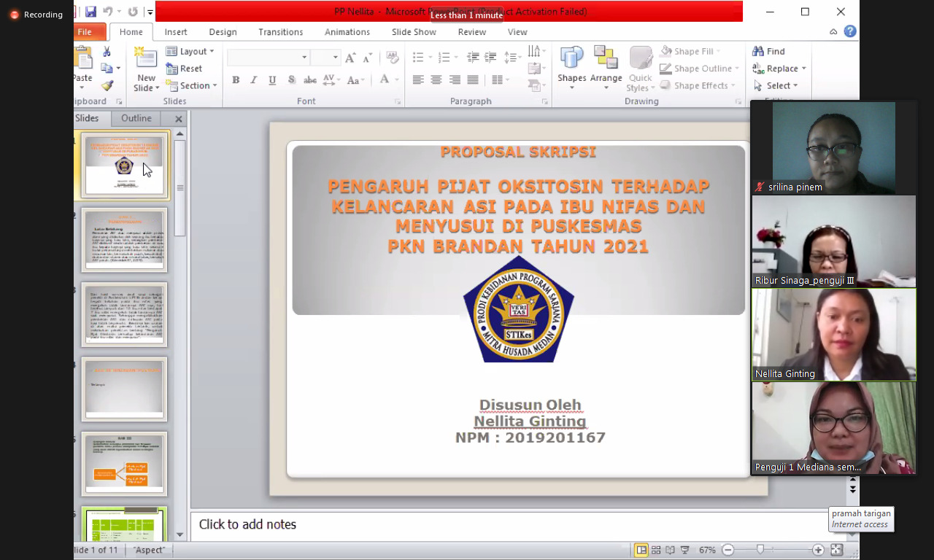
Task: Open the Review tab
Action: tap(472, 32)
